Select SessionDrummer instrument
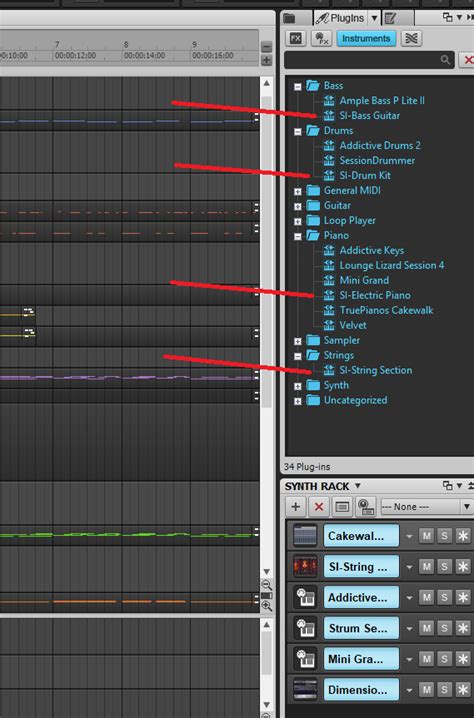 pos(377,160)
